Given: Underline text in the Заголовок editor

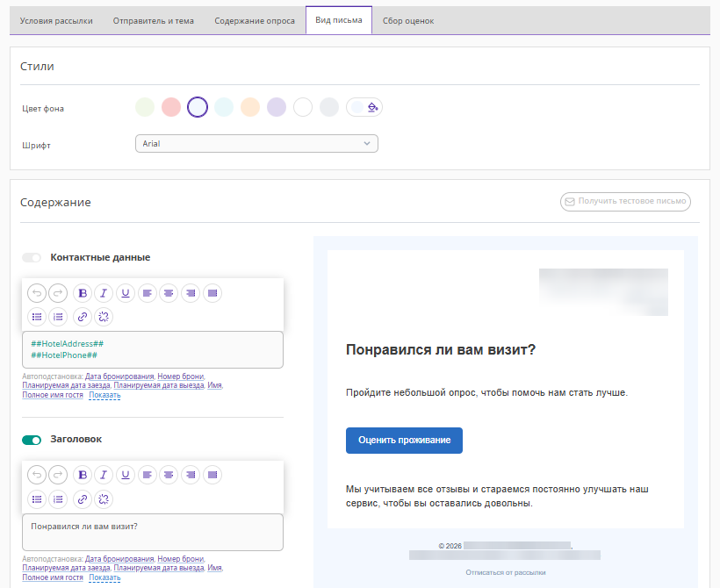Looking at the screenshot, I should pyautogui.click(x=126, y=475).
